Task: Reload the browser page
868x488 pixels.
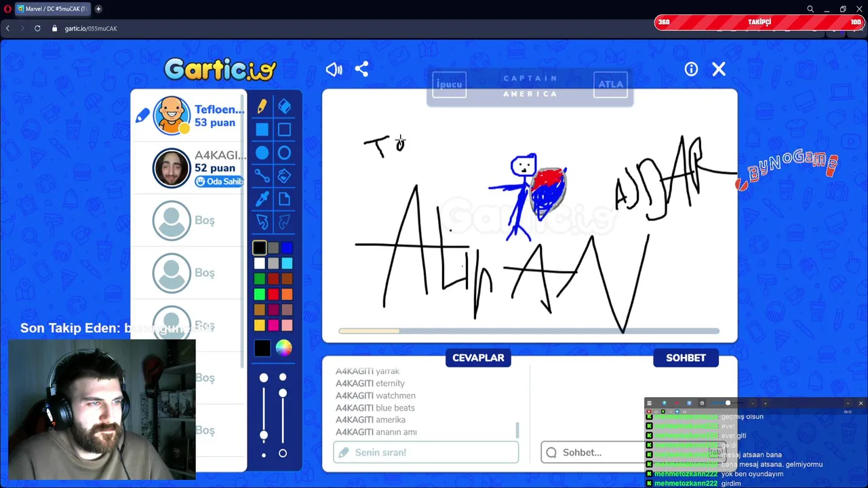Action: (x=37, y=28)
